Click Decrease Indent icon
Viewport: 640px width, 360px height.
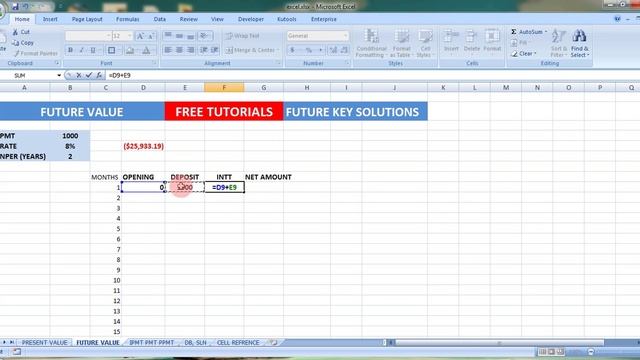pyautogui.click(x=203, y=50)
